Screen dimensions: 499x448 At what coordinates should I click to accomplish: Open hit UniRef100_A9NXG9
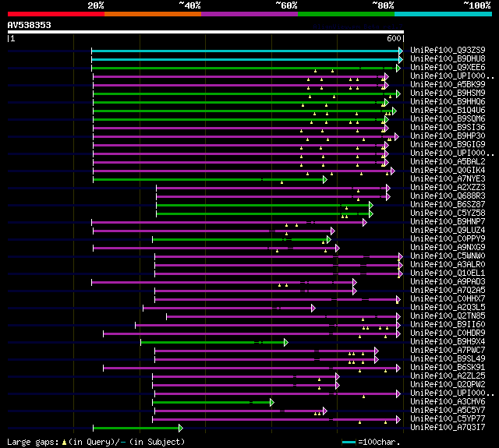448,248
